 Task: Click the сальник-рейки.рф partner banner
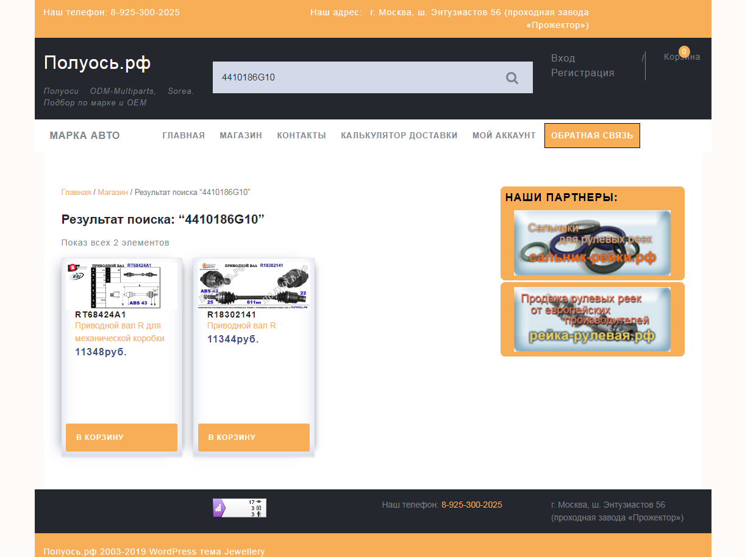(592, 243)
